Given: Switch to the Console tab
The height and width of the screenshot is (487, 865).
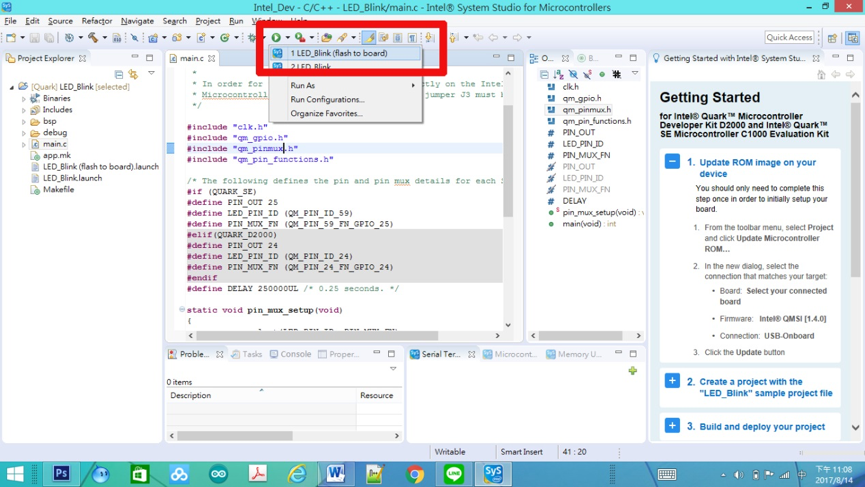Looking at the screenshot, I should 291,354.
